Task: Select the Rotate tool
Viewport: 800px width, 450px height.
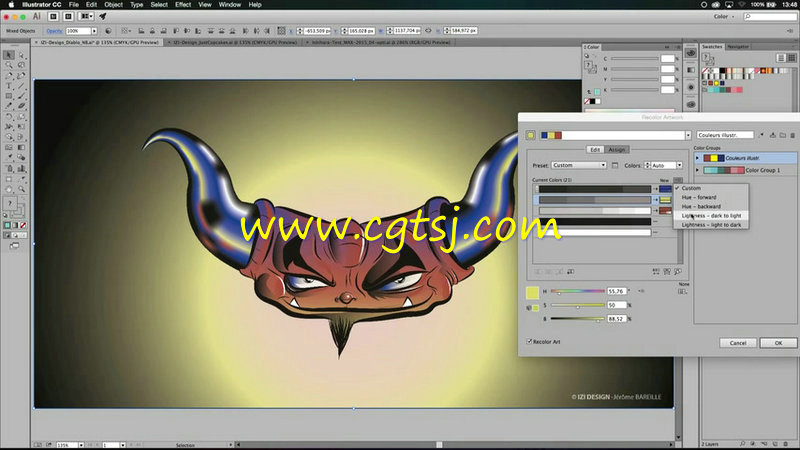Action: click(9, 116)
